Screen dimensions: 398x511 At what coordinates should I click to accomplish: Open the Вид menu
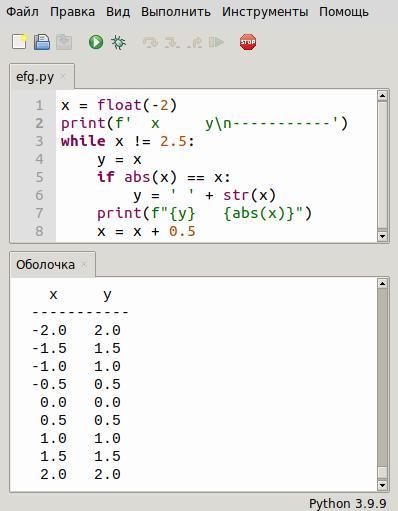point(118,12)
